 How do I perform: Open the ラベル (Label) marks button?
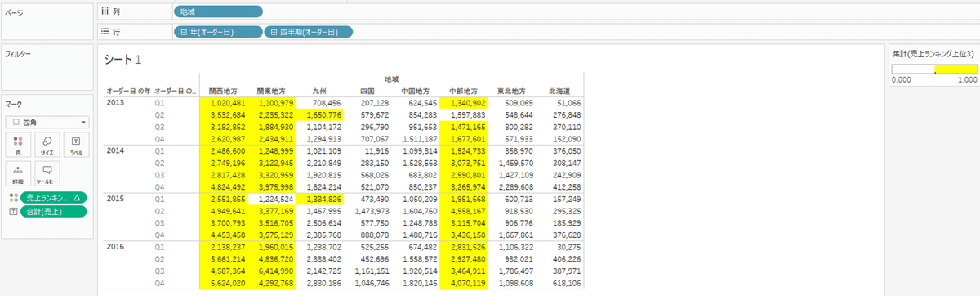[77, 146]
